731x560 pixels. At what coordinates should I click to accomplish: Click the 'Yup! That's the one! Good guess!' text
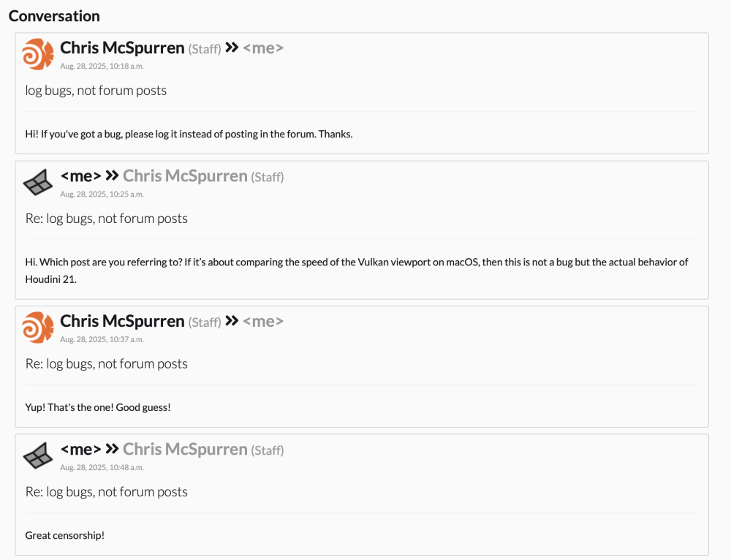[98, 407]
